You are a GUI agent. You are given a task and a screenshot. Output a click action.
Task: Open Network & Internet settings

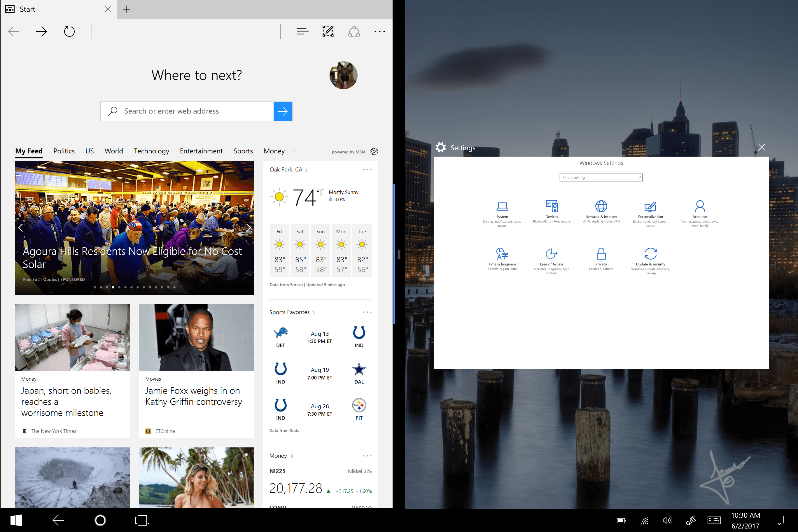[x=601, y=211]
